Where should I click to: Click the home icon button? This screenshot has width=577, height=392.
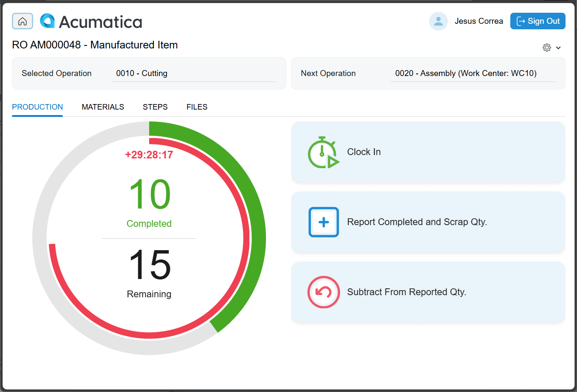tap(23, 21)
